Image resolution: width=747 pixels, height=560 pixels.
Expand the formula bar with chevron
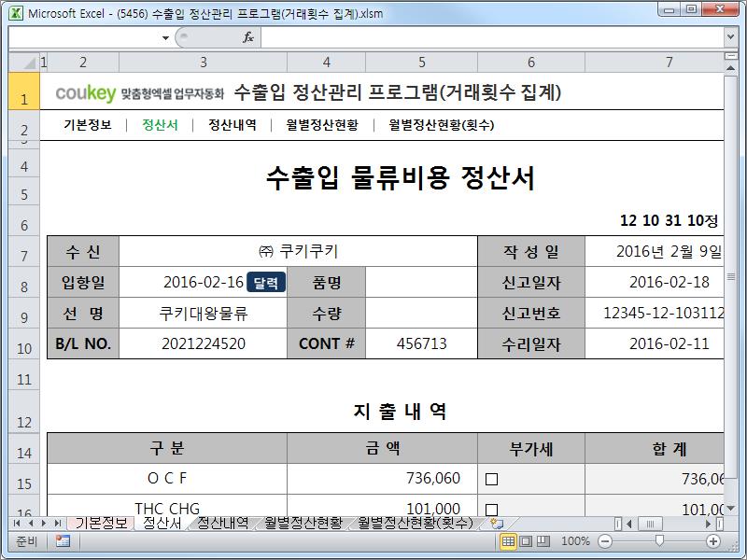click(x=730, y=36)
